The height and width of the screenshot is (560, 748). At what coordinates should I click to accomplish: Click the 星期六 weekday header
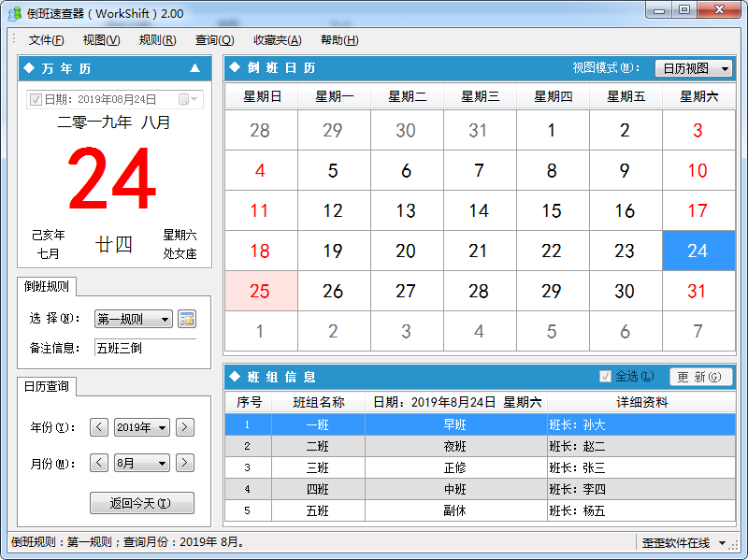(x=698, y=96)
